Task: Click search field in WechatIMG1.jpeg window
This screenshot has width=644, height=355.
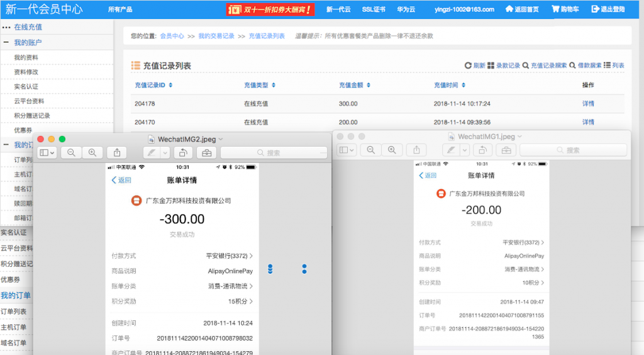Action: pos(572,150)
